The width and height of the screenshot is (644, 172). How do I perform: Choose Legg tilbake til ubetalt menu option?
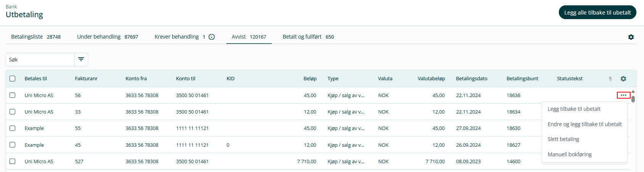click(x=574, y=109)
